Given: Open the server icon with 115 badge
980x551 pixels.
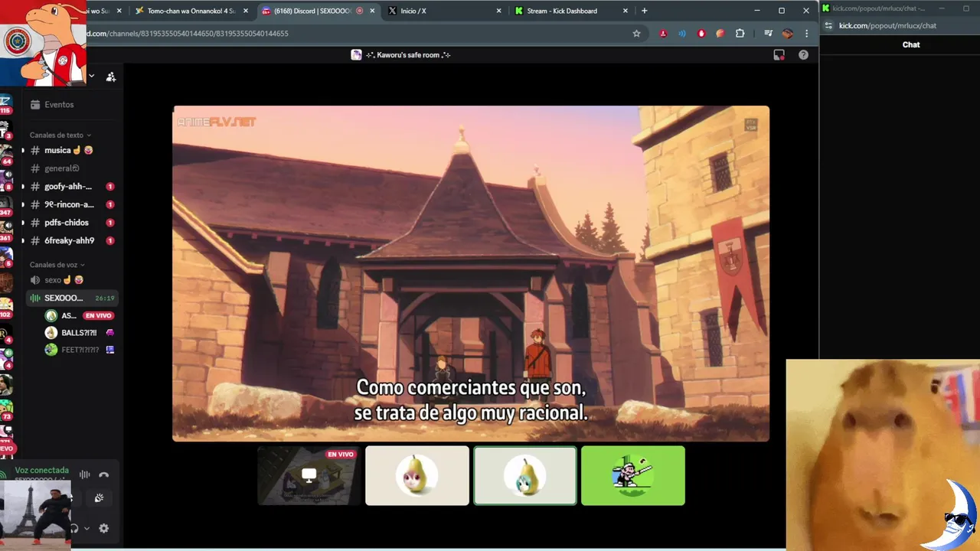Looking at the screenshot, I should pos(5,104).
